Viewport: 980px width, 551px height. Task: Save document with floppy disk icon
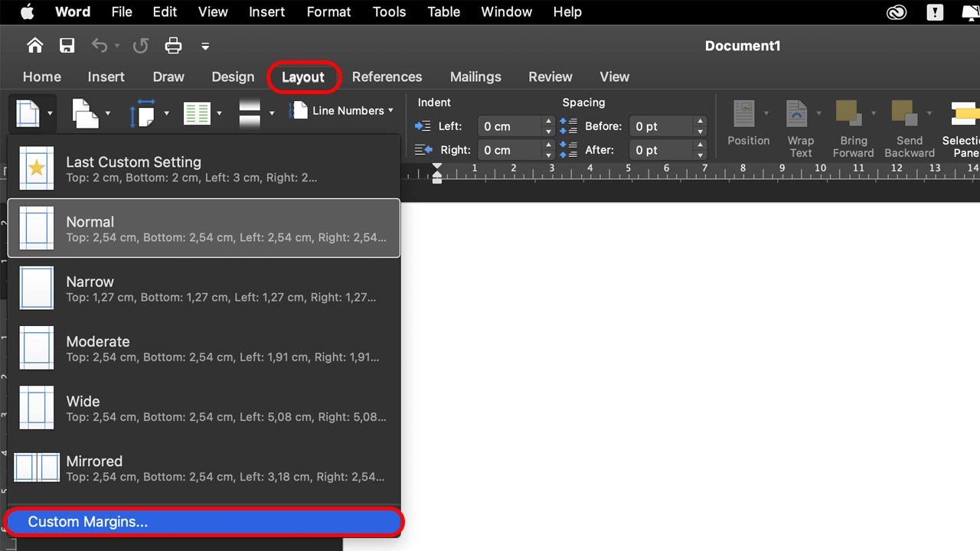(67, 46)
